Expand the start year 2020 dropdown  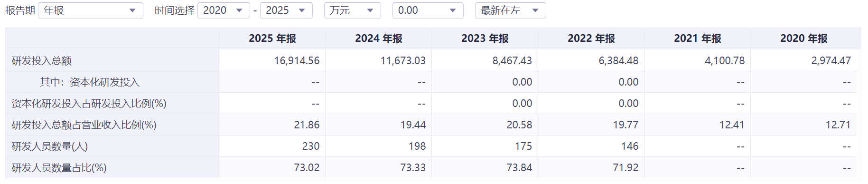click(224, 10)
